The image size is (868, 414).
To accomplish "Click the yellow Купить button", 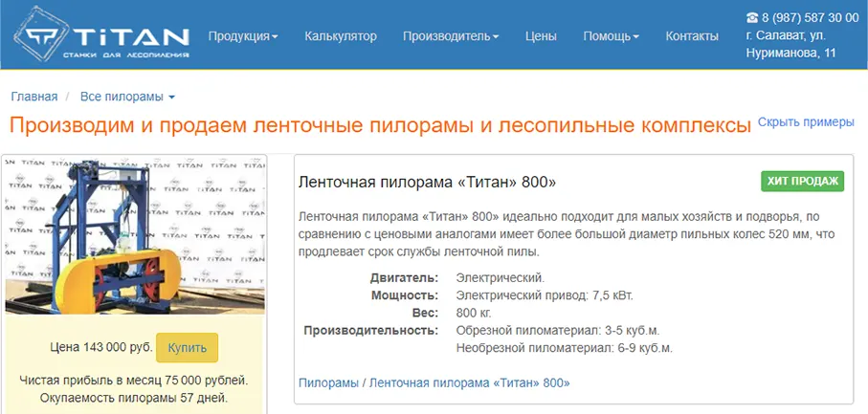I will click(188, 348).
